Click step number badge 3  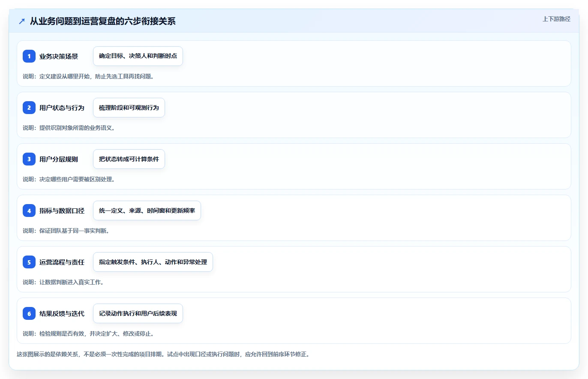pos(29,159)
